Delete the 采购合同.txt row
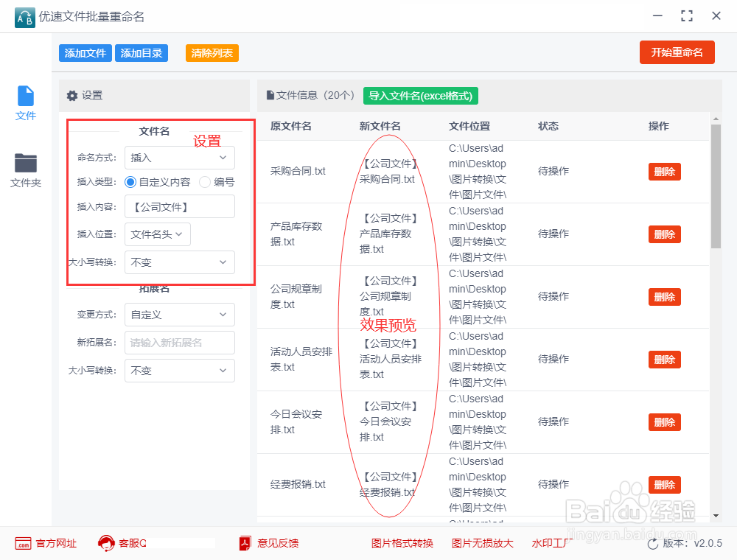Screen dimensions: 737x560 [x=664, y=172]
